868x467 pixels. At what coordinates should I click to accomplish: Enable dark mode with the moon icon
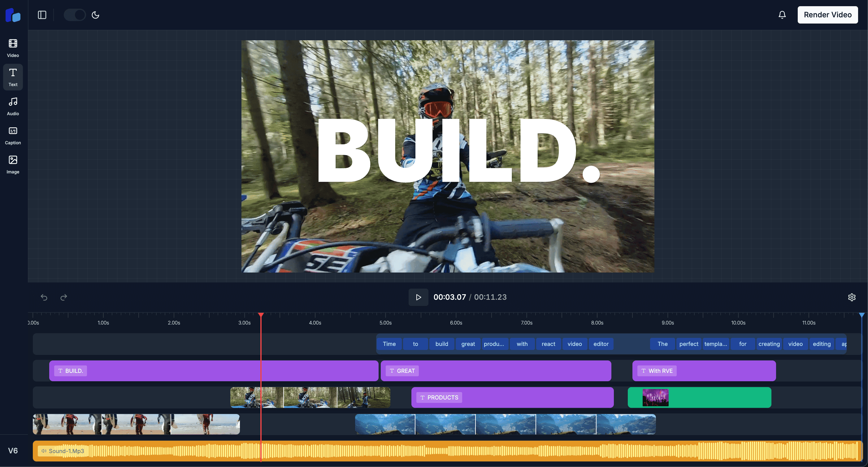point(95,15)
